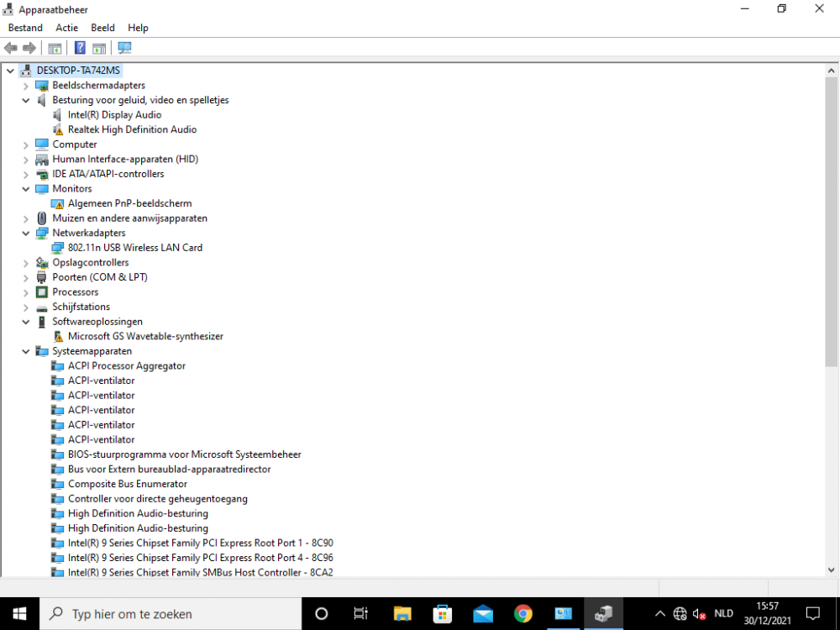Click the scrollbar down arrow
Screen dimensions: 840x630
(831, 570)
